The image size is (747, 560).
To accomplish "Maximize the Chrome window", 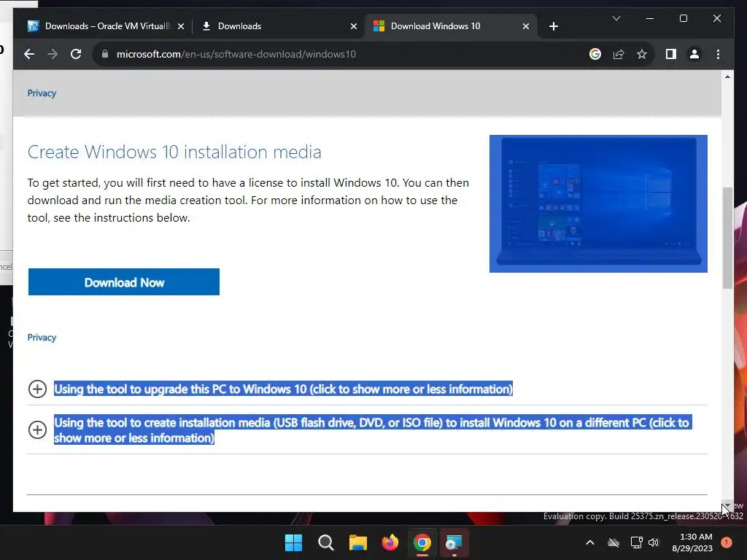I will [x=683, y=18].
